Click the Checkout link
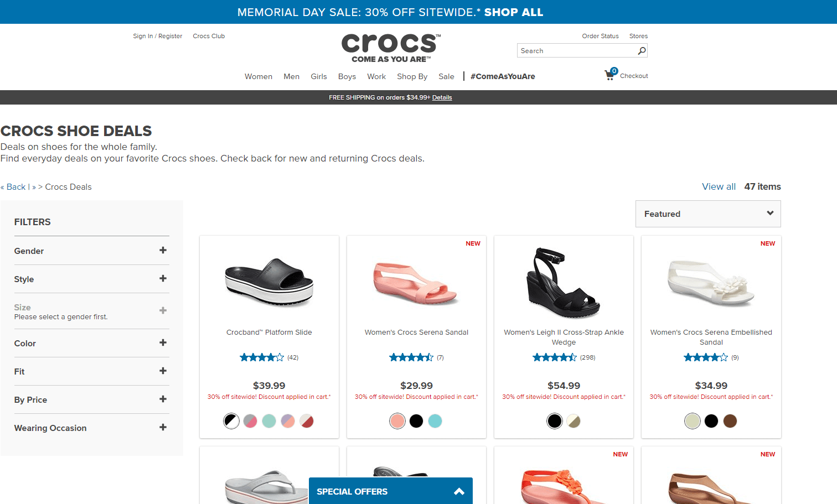 click(634, 76)
